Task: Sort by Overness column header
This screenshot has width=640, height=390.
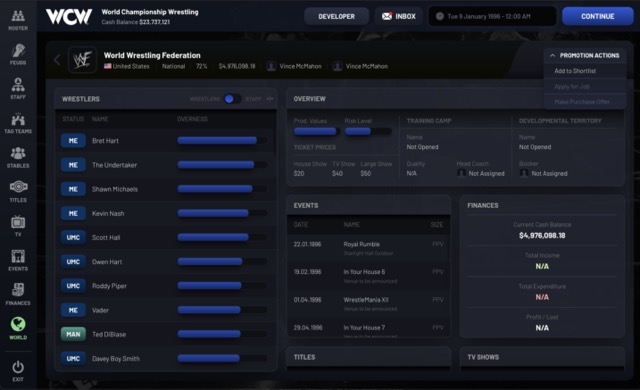Action: (x=192, y=119)
